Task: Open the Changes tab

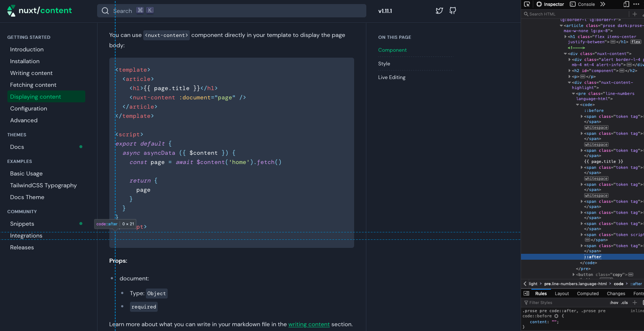Action: click(x=616, y=294)
